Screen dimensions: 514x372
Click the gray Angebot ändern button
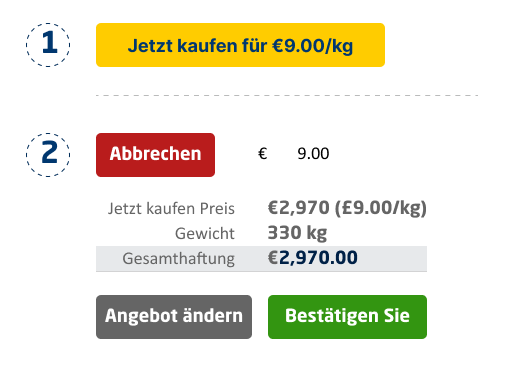(x=174, y=317)
